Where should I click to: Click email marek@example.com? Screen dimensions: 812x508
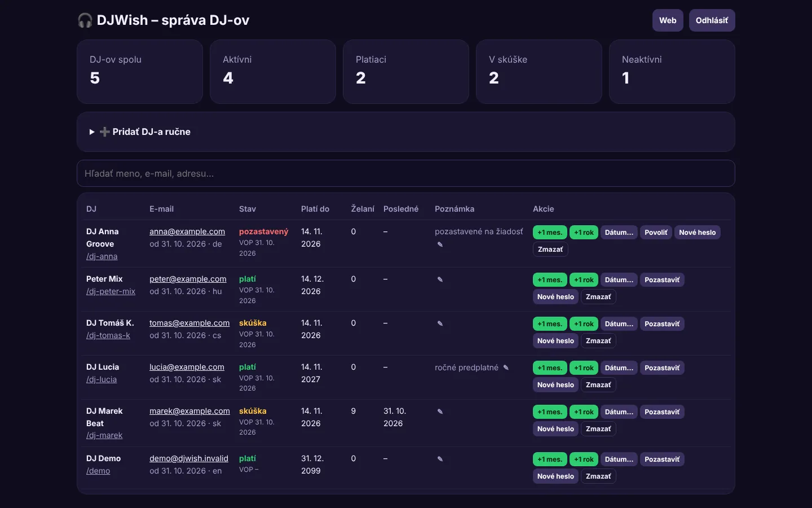[x=189, y=411]
